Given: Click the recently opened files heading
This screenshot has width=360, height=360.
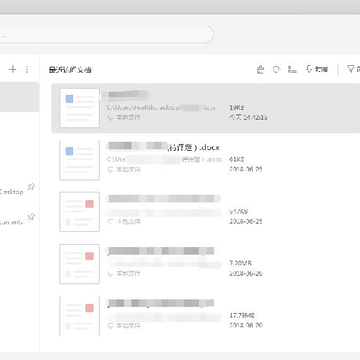Looking at the screenshot, I should pos(70,70).
